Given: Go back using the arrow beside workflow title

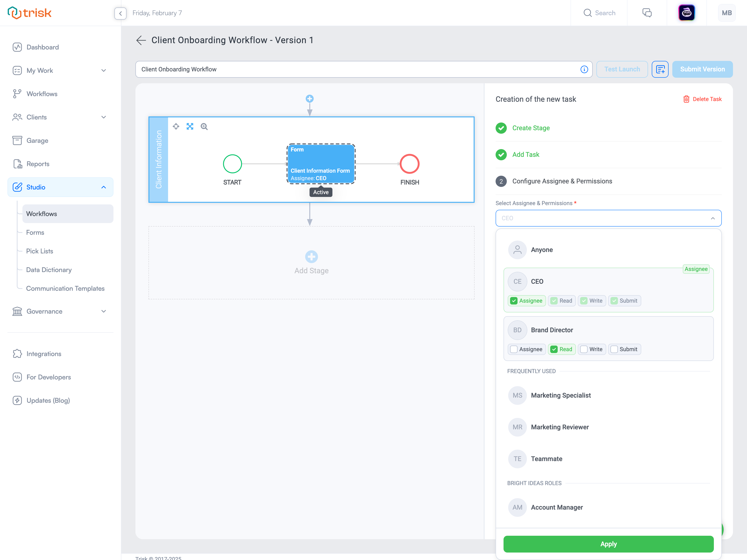Looking at the screenshot, I should tap(141, 40).
